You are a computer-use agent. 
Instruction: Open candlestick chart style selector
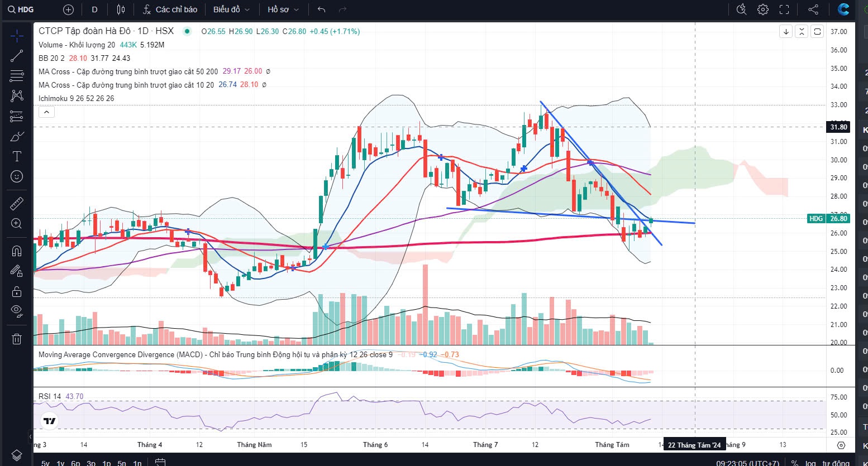tap(121, 9)
